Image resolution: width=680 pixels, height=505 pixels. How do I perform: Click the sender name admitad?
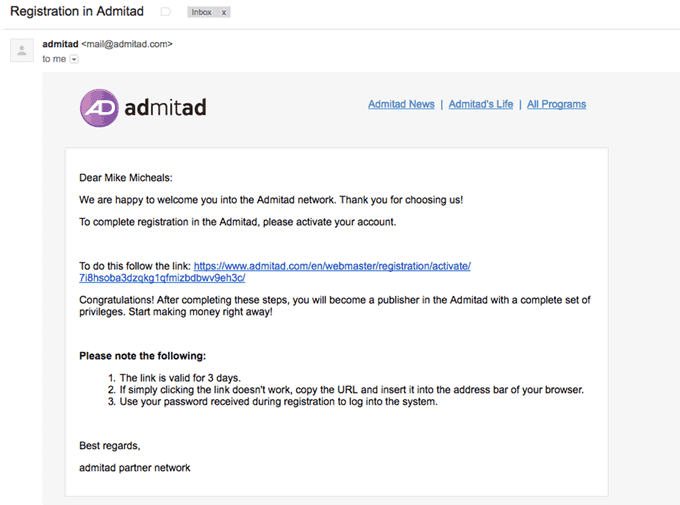pos(60,44)
